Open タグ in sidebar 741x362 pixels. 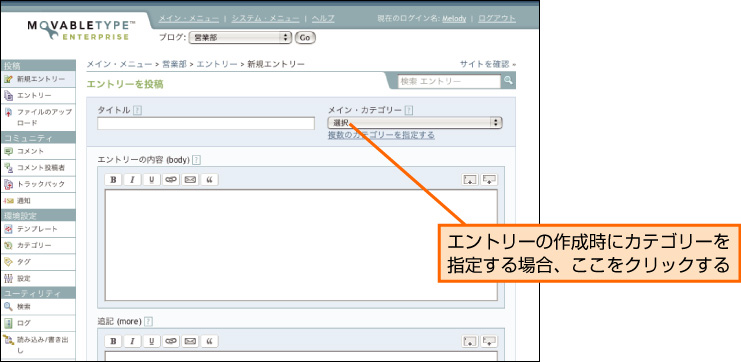[x=38, y=262]
